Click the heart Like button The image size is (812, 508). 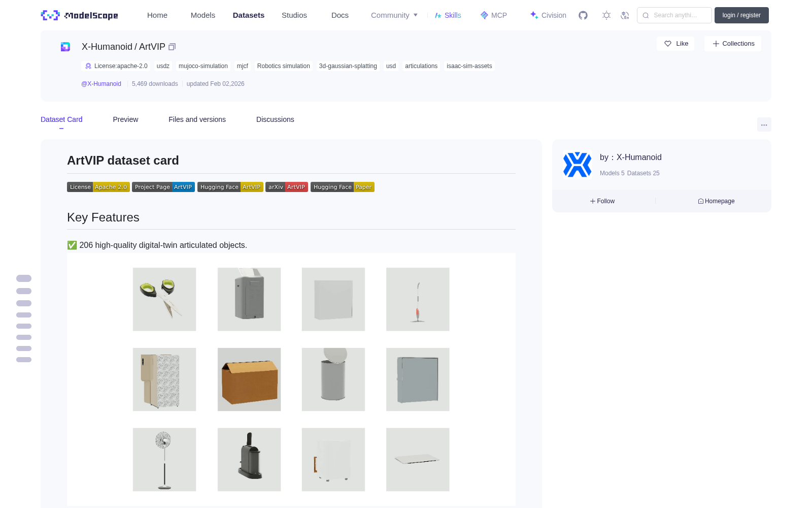click(x=675, y=44)
